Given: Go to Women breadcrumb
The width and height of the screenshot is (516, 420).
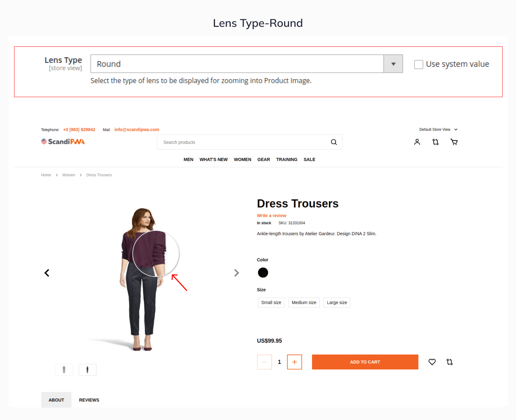Looking at the screenshot, I should tap(68, 175).
